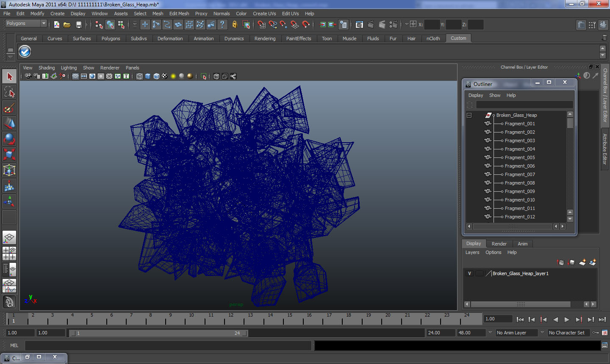Click the checkmark shelf button in Custom shelf

pyautogui.click(x=25, y=52)
